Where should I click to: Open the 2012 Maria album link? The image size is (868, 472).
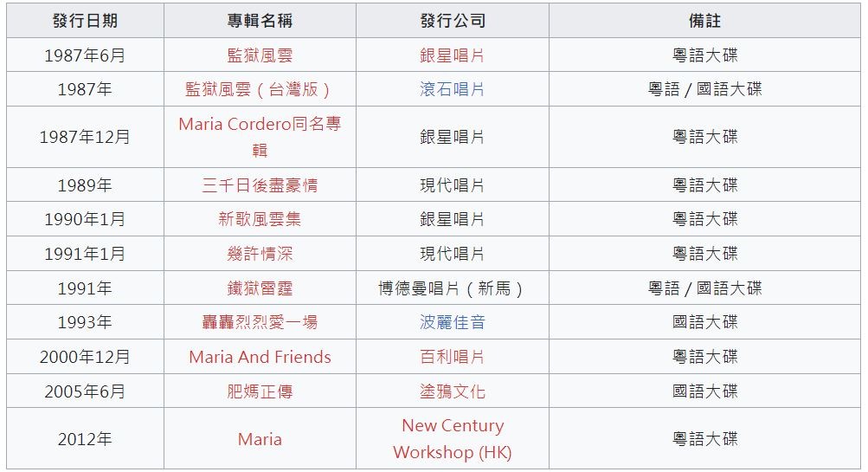[260, 439]
